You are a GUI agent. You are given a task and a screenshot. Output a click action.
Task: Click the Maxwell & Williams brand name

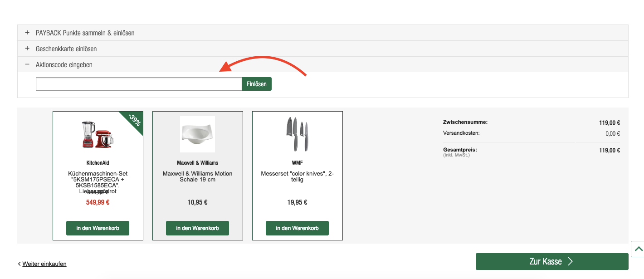[197, 163]
